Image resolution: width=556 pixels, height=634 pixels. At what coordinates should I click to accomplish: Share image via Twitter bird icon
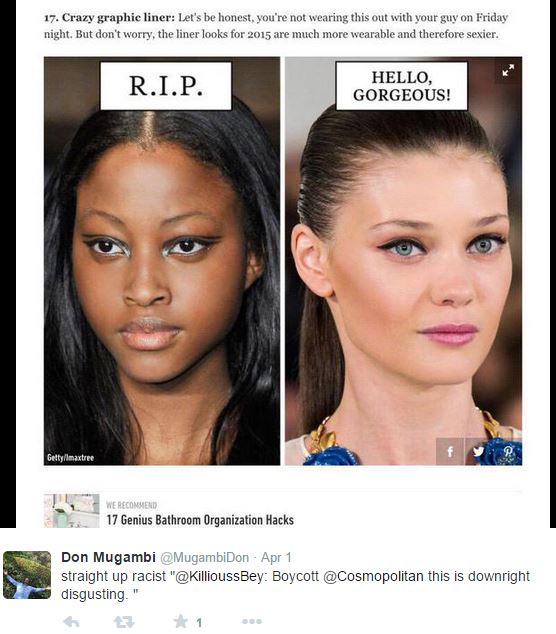click(478, 451)
